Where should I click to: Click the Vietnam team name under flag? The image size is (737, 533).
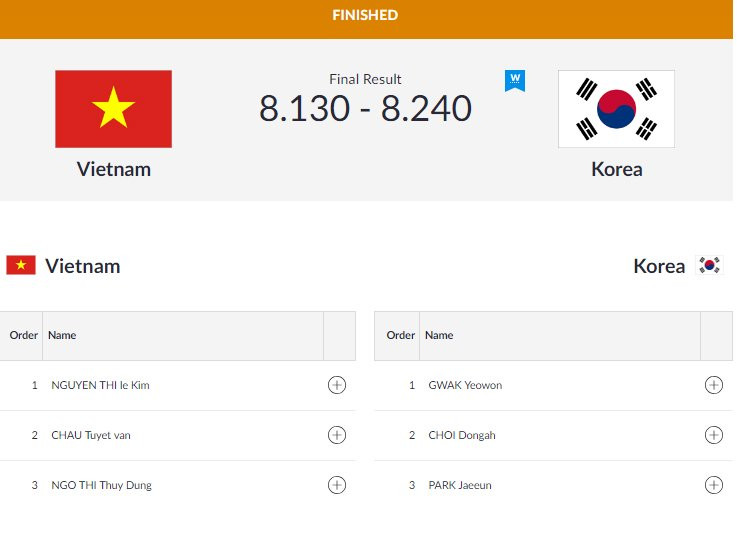[113, 169]
